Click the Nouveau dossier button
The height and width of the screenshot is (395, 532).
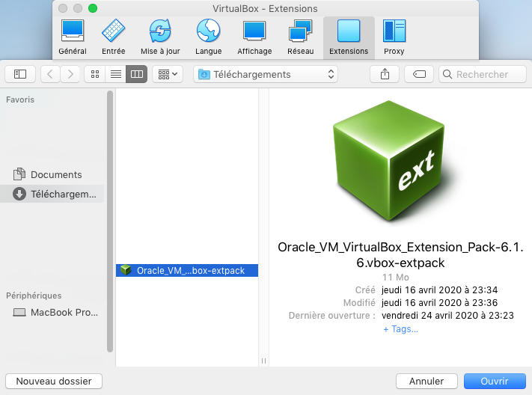[54, 381]
